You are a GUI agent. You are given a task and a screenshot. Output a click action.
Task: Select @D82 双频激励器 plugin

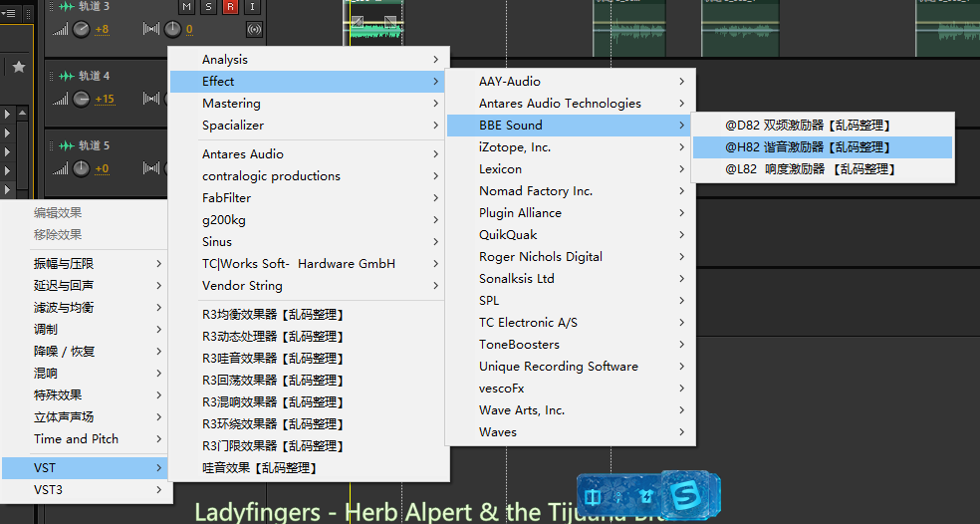[x=823, y=126]
